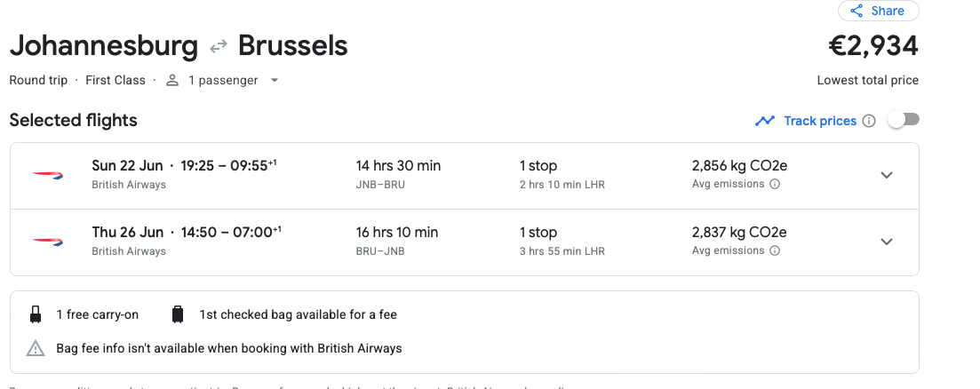The image size is (980, 389).
Task: Show info for 2,837 kg CO2e avg emissions
Action: click(775, 250)
